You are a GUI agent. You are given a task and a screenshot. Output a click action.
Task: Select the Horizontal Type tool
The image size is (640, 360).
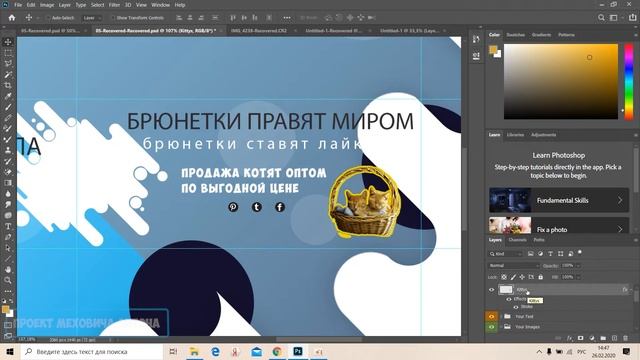[x=8, y=226]
